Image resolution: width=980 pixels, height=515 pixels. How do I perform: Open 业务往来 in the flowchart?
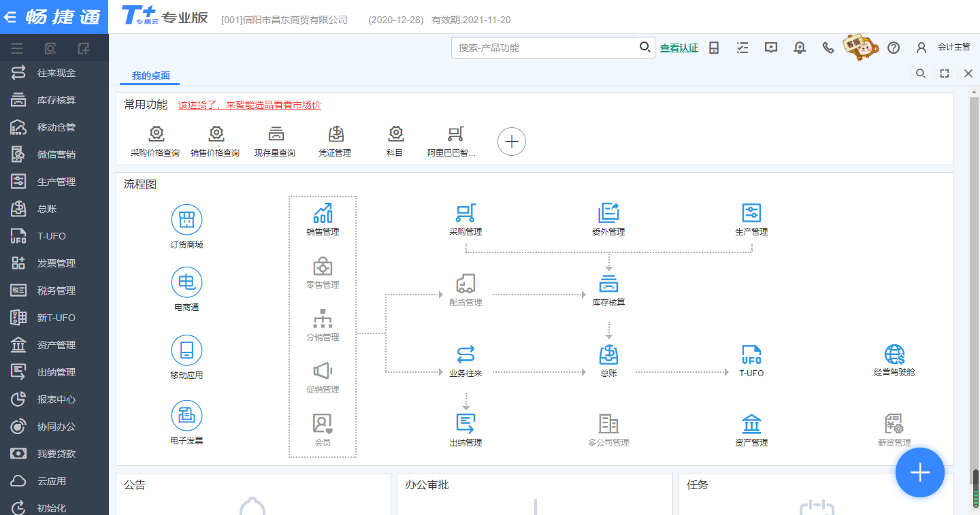[465, 361]
